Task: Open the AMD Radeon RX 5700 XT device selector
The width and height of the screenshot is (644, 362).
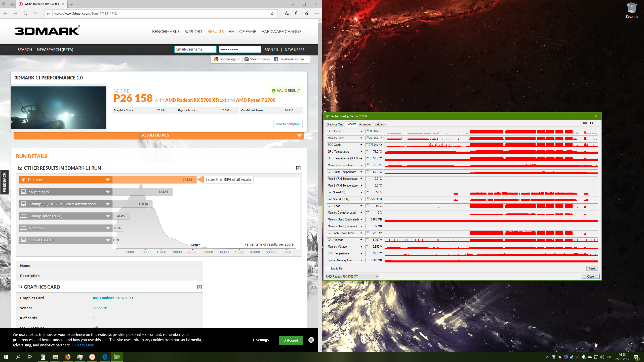Action: tap(352, 277)
